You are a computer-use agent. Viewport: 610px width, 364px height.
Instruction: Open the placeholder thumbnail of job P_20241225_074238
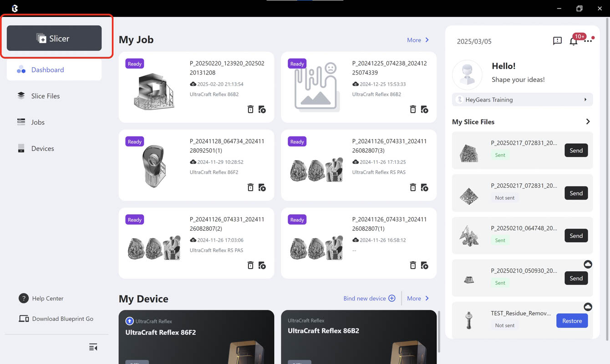(x=316, y=86)
